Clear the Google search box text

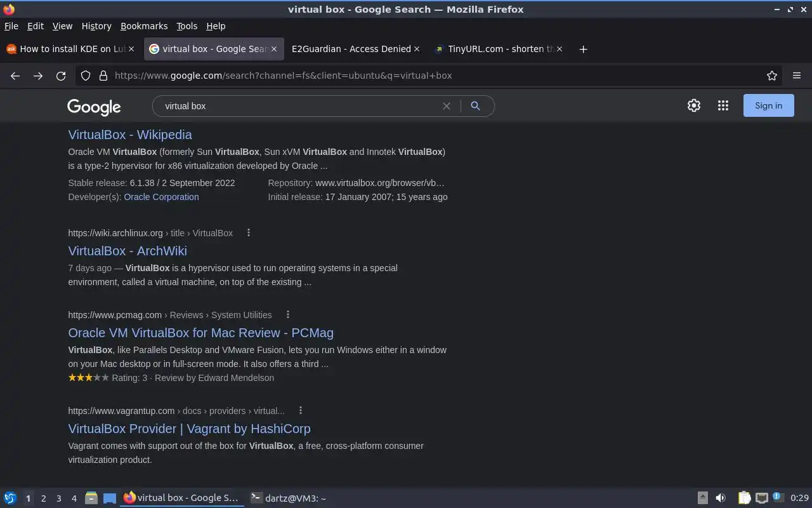click(x=447, y=106)
